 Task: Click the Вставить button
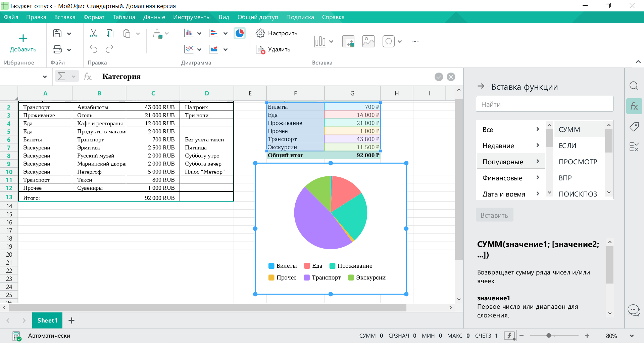494,215
